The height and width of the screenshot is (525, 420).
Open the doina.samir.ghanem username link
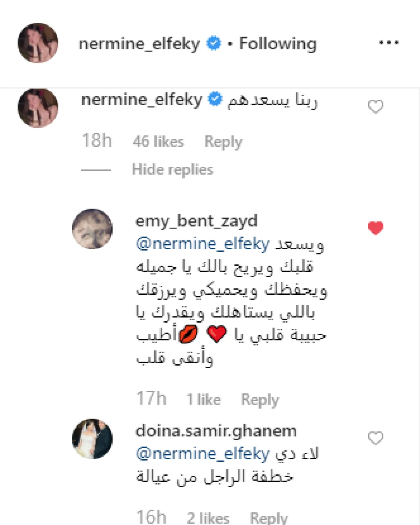(x=216, y=431)
